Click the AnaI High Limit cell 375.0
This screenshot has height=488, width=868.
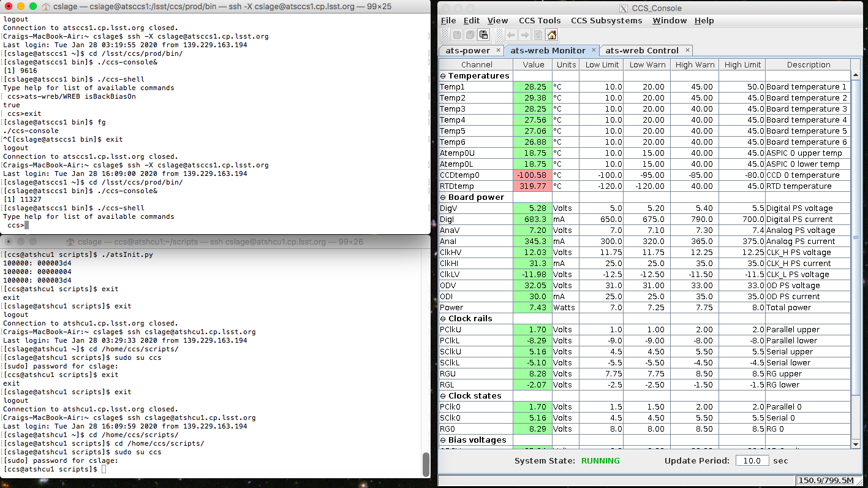[742, 242]
